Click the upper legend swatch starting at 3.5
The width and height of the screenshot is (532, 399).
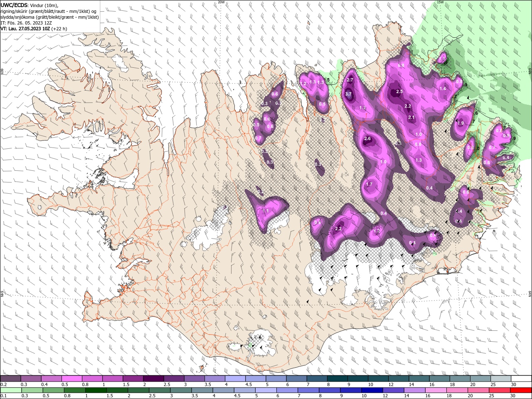coord(214,378)
